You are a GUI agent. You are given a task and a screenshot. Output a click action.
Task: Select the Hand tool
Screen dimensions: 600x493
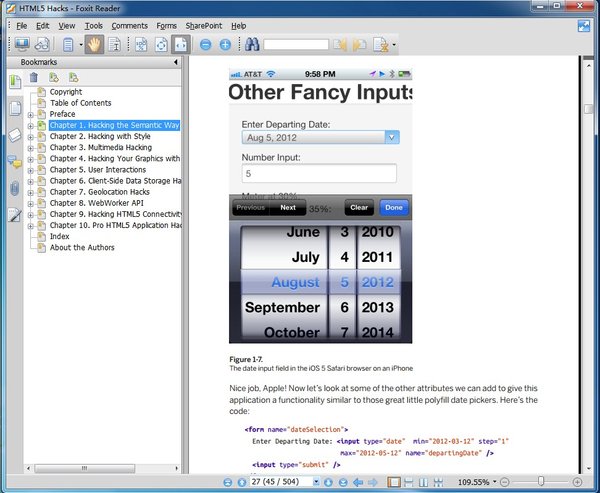pyautogui.click(x=94, y=44)
